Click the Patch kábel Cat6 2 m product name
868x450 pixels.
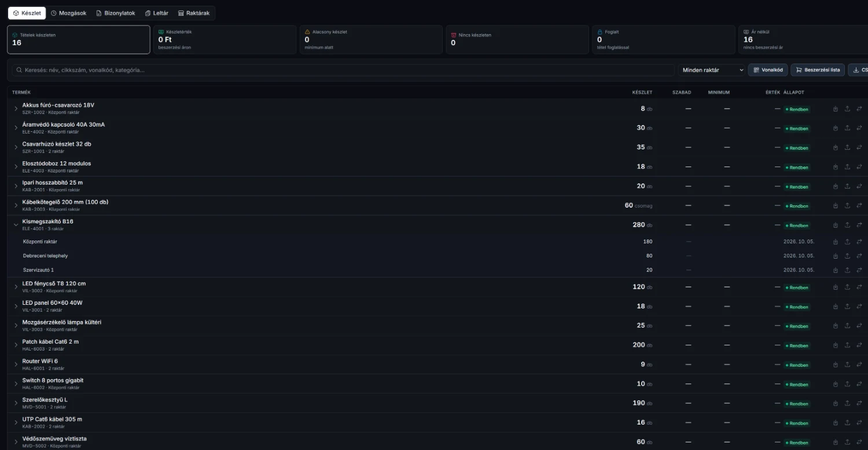point(50,342)
